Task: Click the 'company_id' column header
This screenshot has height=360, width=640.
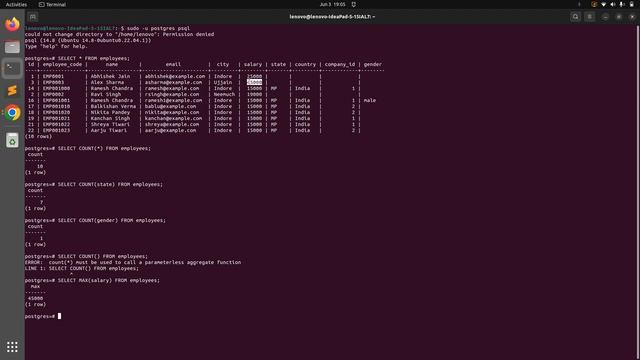Action: (x=340, y=64)
